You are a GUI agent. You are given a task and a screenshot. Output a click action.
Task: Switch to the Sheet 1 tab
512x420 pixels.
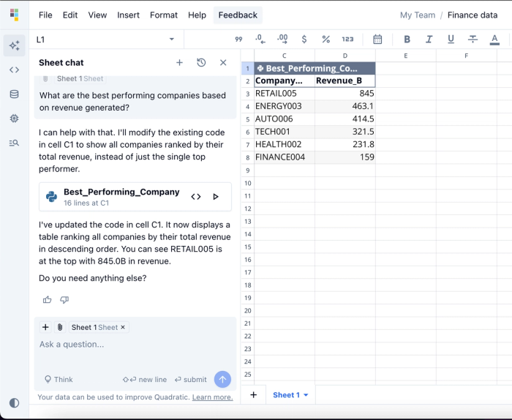click(x=287, y=395)
